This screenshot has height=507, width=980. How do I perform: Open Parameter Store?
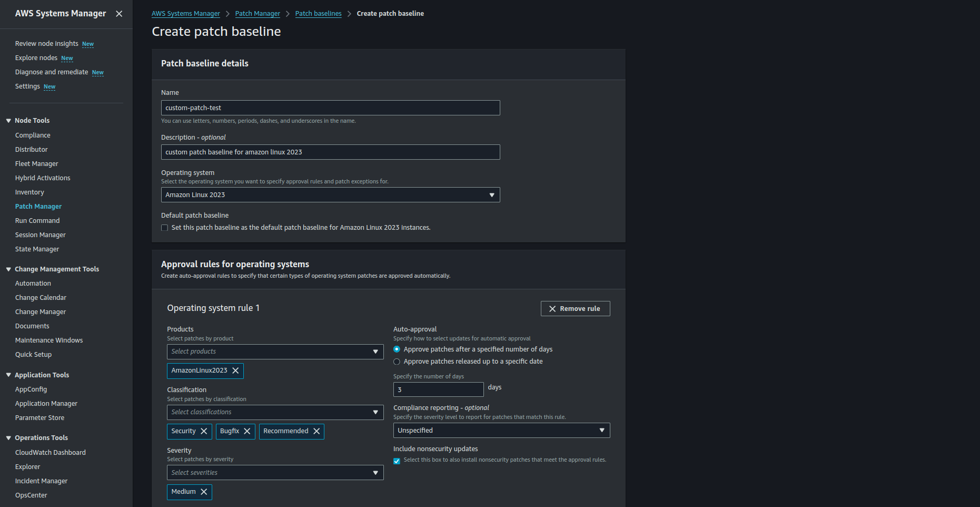tap(39, 418)
